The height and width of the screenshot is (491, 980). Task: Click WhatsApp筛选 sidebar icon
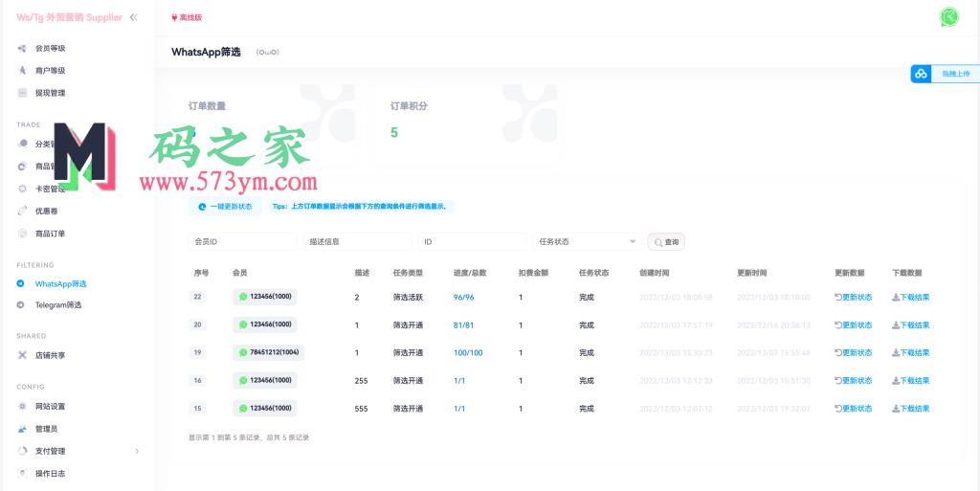21,283
